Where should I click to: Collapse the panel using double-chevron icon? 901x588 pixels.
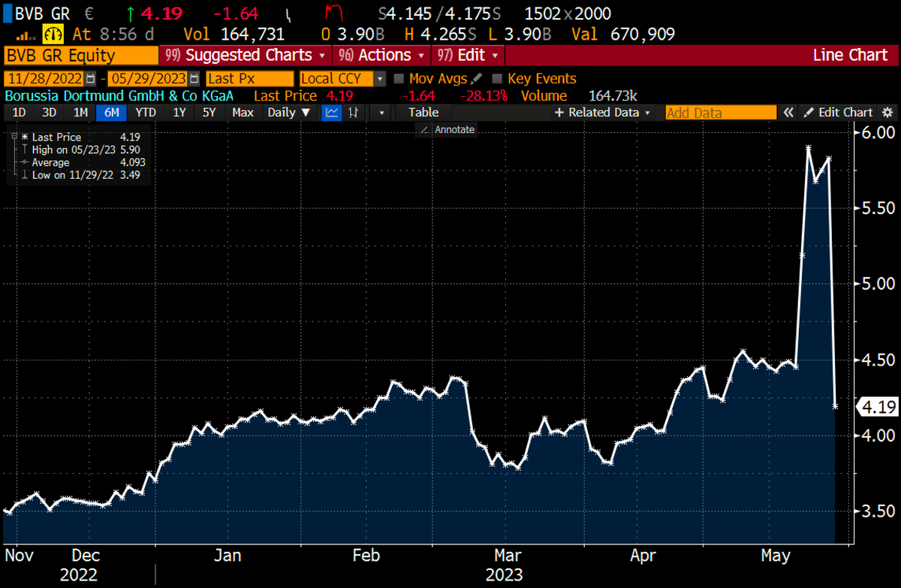(x=788, y=112)
